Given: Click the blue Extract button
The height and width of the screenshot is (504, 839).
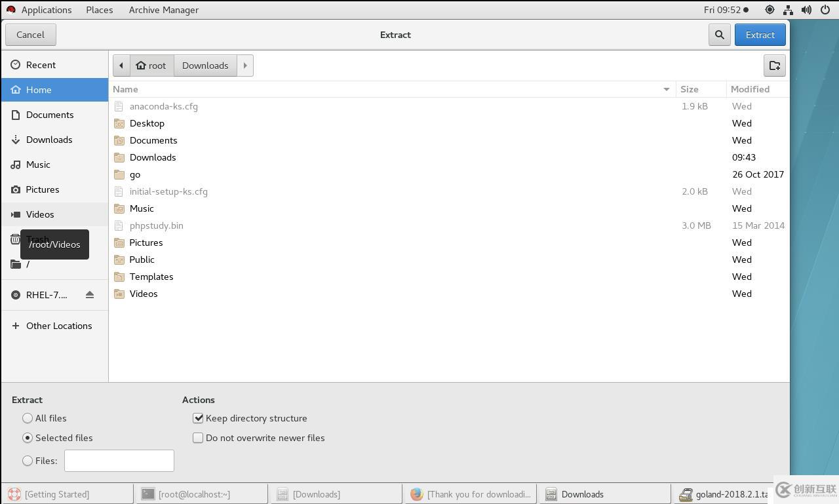Looking at the screenshot, I should [x=760, y=35].
